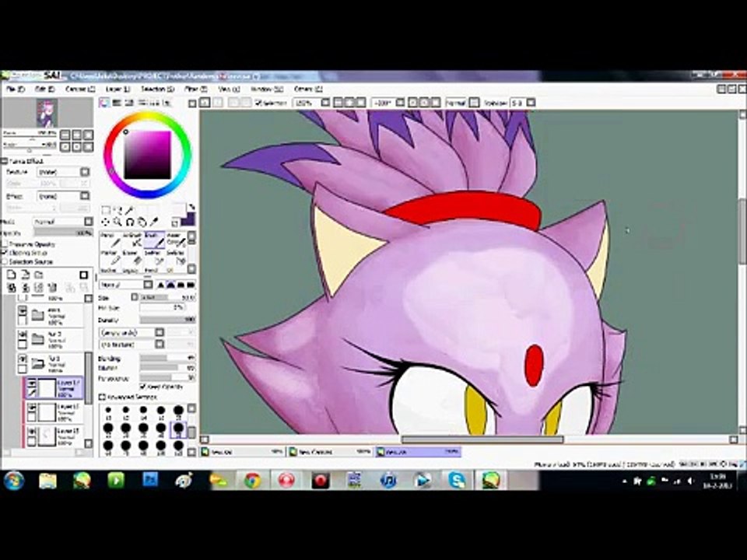Toggle visibility of the bottom-most visible layer

tap(31, 432)
